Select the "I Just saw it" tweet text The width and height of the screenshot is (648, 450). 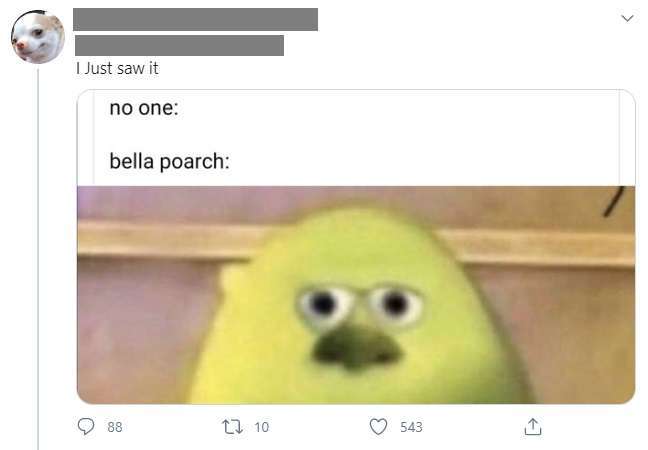click(x=117, y=68)
